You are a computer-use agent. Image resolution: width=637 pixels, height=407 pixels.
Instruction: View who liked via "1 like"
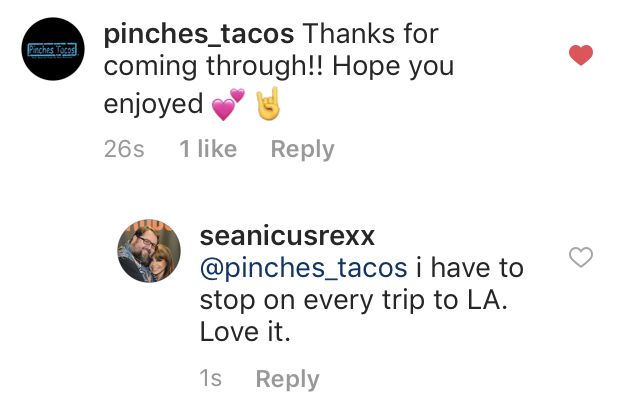(208, 149)
